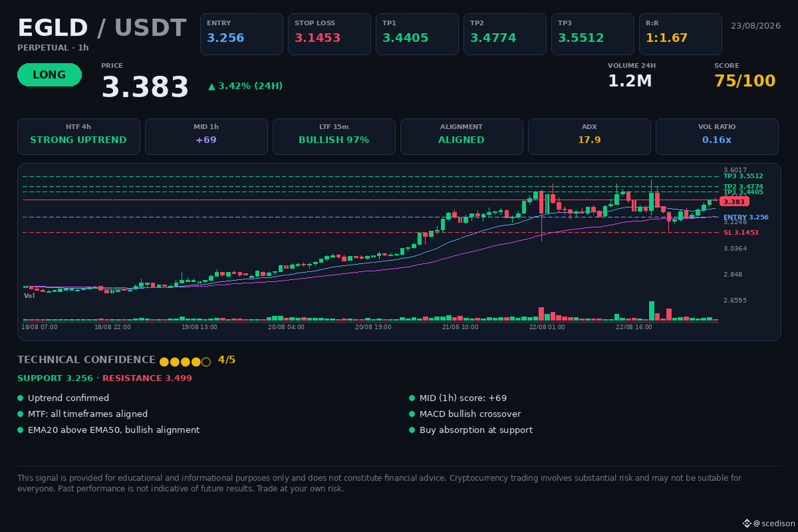
Task: Click the 2.6595 price axis label
Action: 735,300
